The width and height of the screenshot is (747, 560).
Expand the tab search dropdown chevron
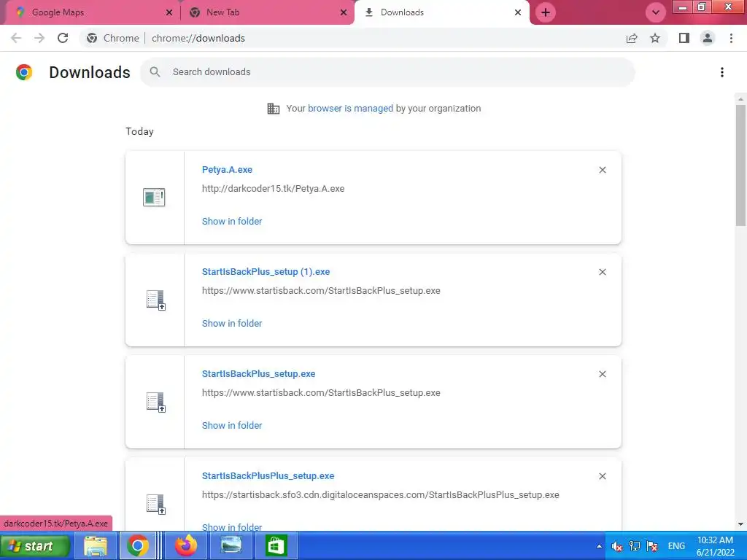click(x=656, y=12)
